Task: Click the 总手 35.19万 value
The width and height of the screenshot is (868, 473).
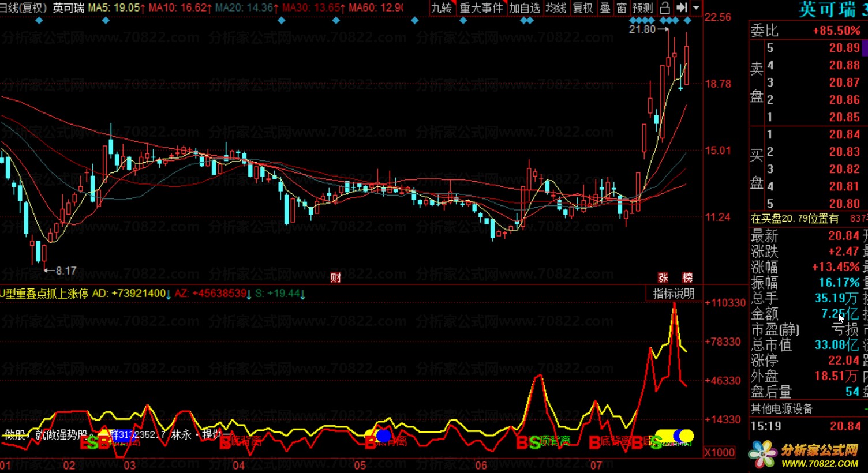Action: (836, 298)
